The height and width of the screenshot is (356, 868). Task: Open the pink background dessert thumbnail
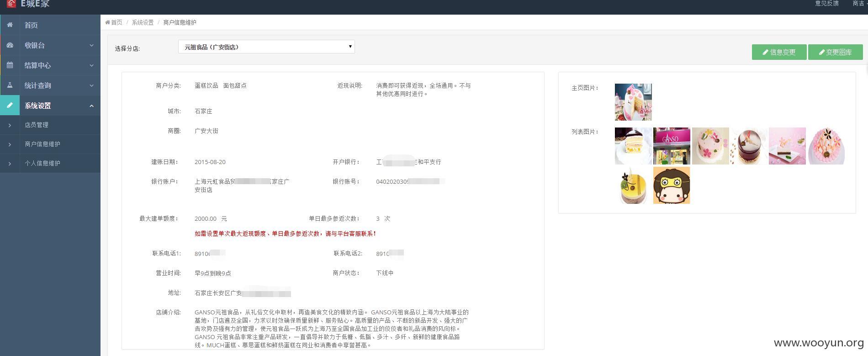click(787, 146)
